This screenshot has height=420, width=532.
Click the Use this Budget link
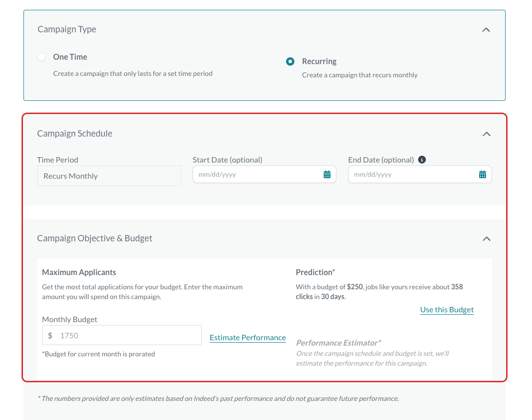pyautogui.click(x=447, y=310)
